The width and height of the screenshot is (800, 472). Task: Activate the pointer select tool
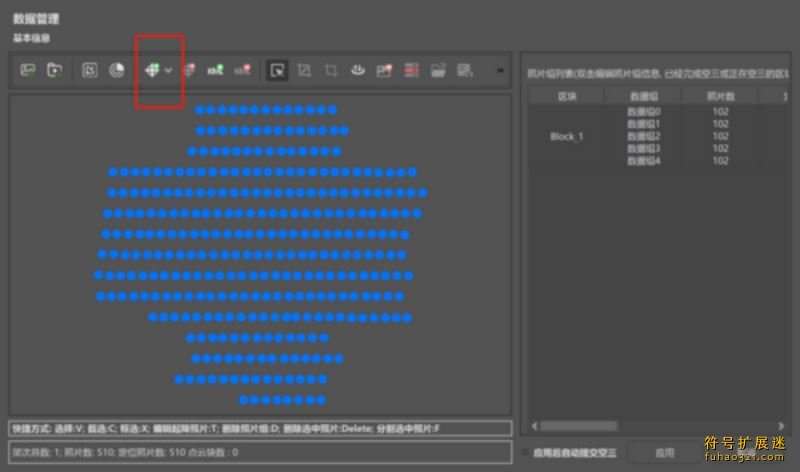click(x=277, y=70)
